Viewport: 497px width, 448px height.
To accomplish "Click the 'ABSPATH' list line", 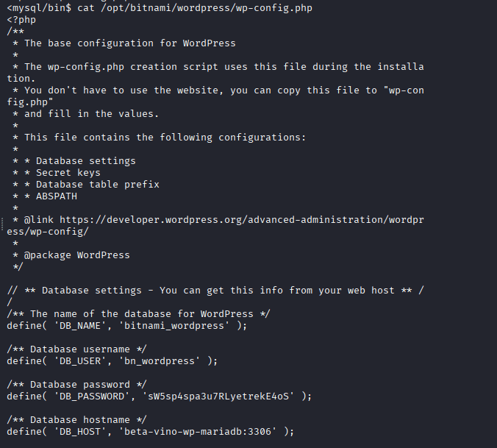I will point(56,196).
